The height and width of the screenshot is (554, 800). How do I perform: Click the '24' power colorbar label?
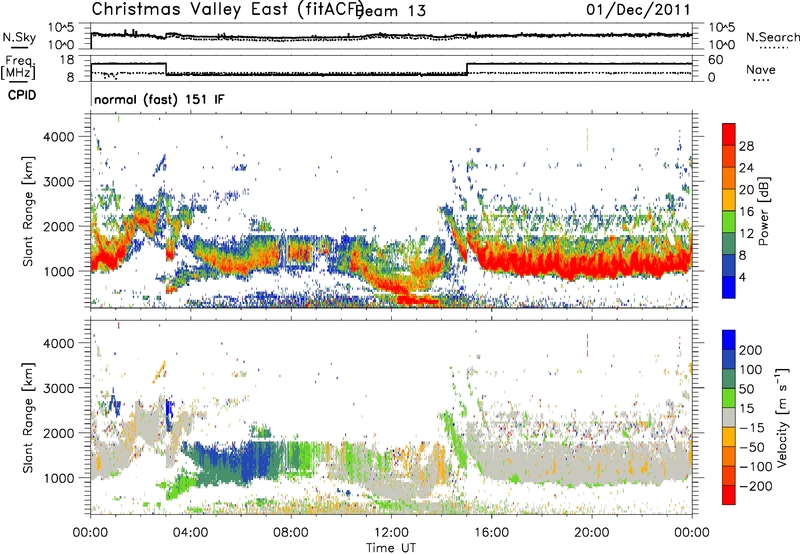746,168
